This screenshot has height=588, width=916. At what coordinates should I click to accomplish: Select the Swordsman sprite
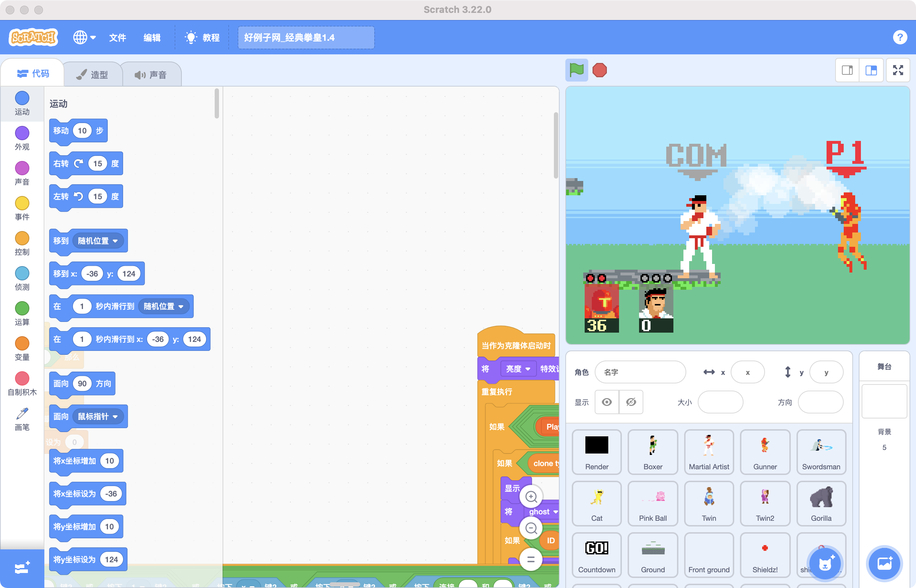821,452
